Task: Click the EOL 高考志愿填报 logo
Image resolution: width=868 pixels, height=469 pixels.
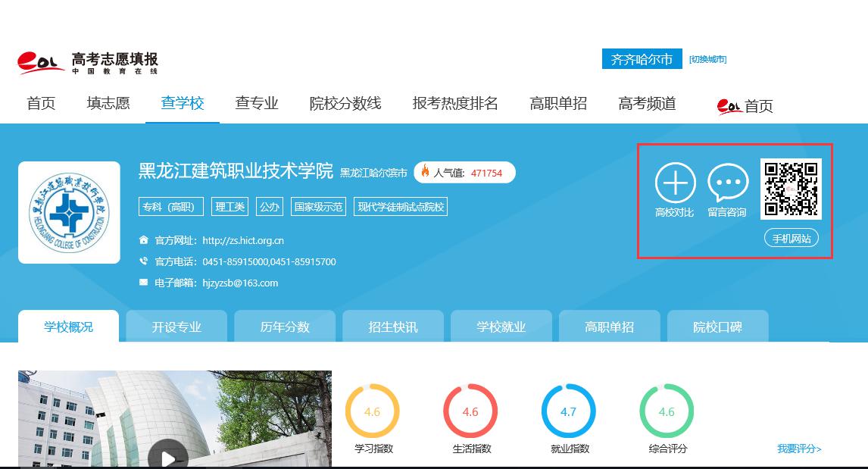Action: (87, 63)
